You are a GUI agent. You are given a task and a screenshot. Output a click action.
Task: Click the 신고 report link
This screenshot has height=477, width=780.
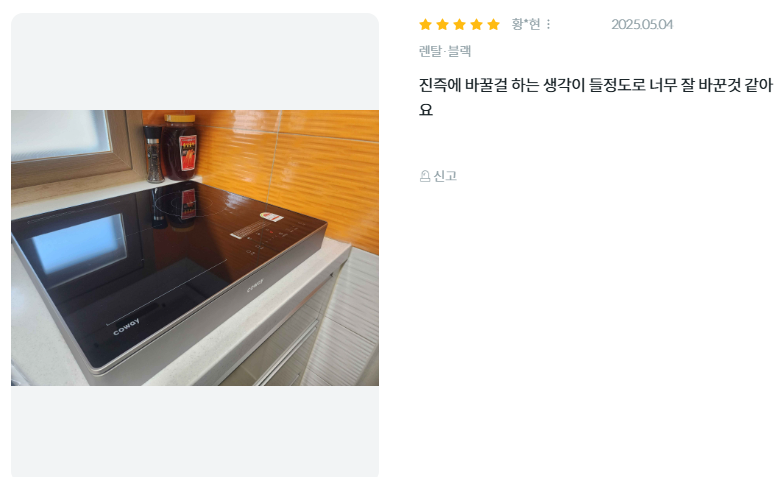[438, 176]
